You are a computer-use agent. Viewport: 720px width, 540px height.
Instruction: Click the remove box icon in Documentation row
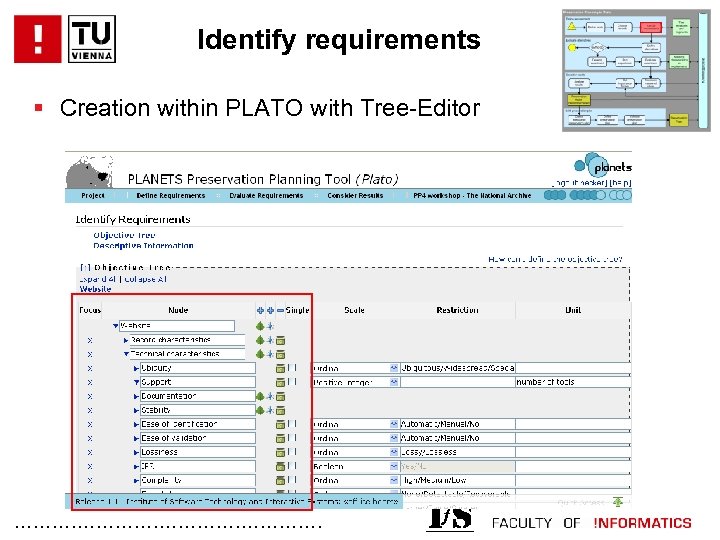tap(281, 396)
